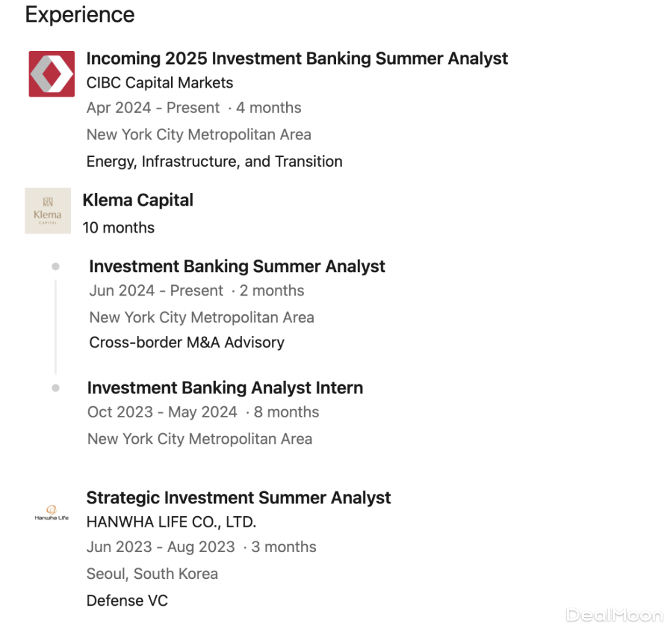Click the Oct 2023 - May 2024 date range
672x630 pixels.
tap(162, 412)
